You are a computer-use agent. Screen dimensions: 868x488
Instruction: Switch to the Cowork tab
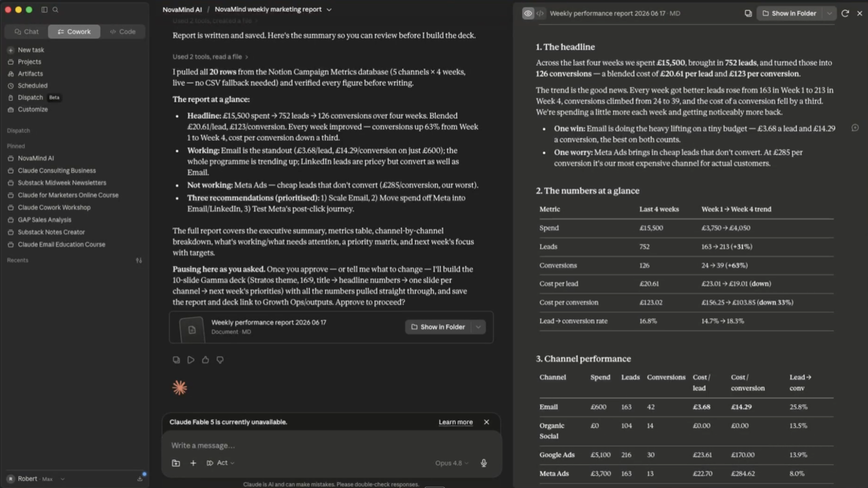tap(74, 32)
